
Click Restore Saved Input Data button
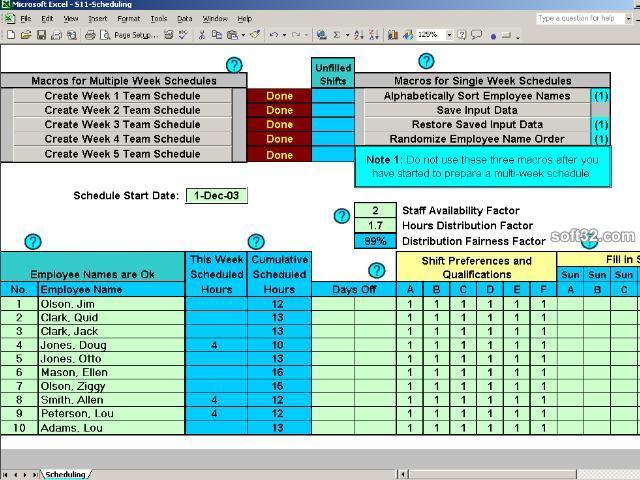tap(477, 124)
